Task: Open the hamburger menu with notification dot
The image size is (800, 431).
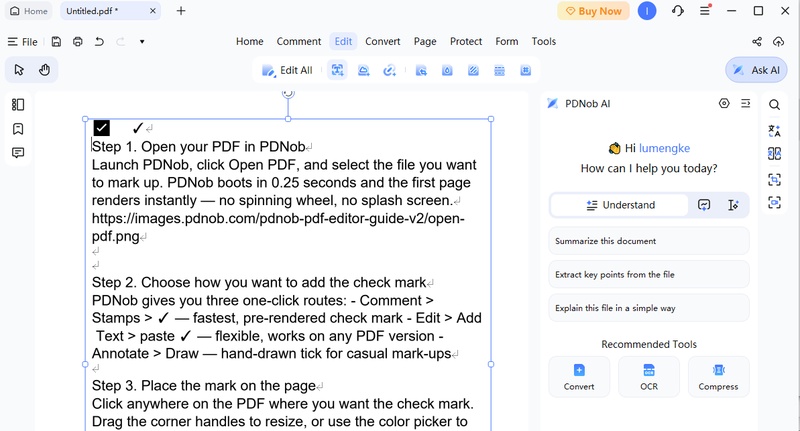Action: (706, 10)
